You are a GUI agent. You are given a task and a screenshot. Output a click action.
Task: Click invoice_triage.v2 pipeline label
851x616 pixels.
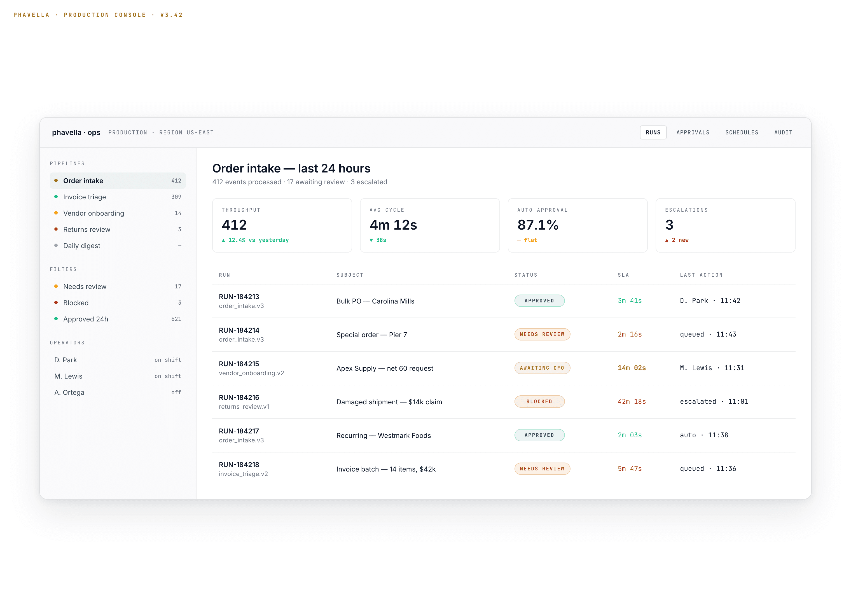pyautogui.click(x=243, y=474)
